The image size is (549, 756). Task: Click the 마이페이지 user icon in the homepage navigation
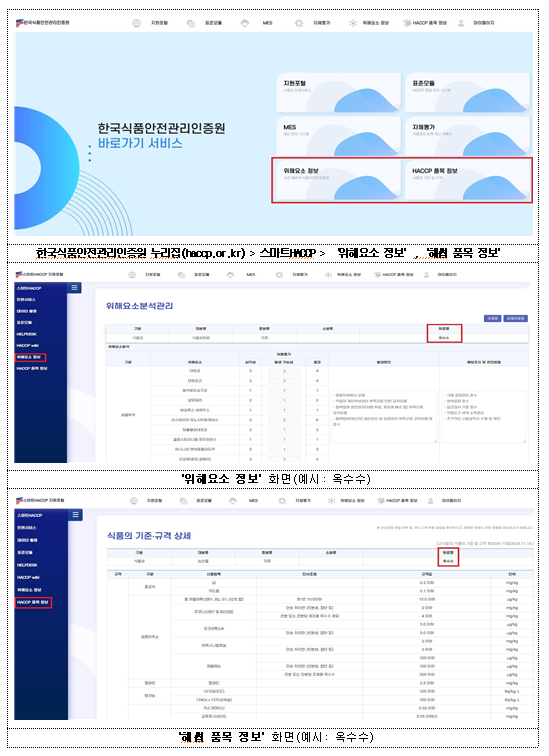tap(461, 23)
